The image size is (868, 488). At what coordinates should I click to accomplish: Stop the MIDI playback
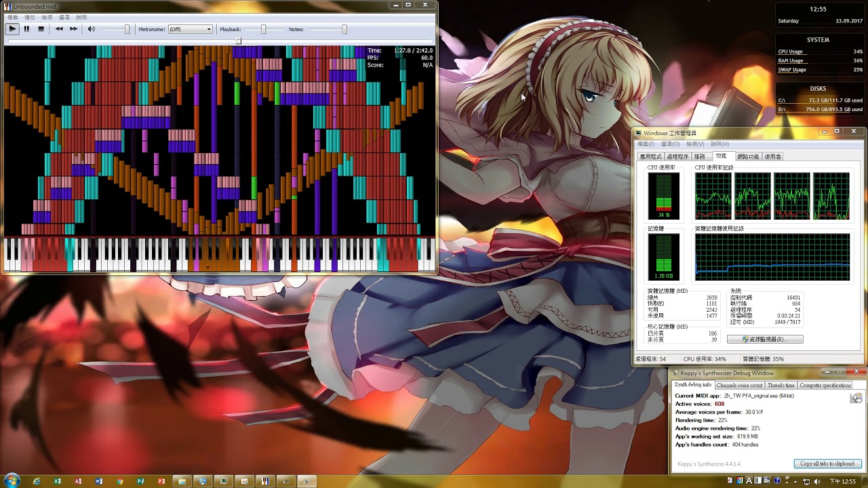(41, 29)
